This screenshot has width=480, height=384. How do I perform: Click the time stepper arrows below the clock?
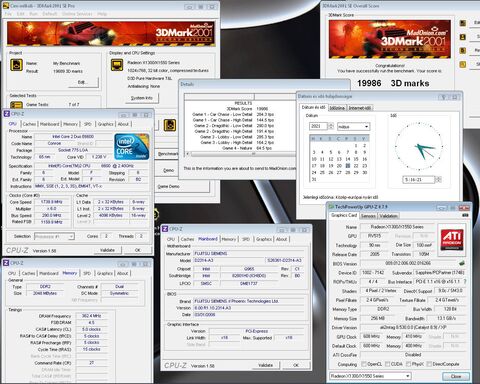click(438, 180)
